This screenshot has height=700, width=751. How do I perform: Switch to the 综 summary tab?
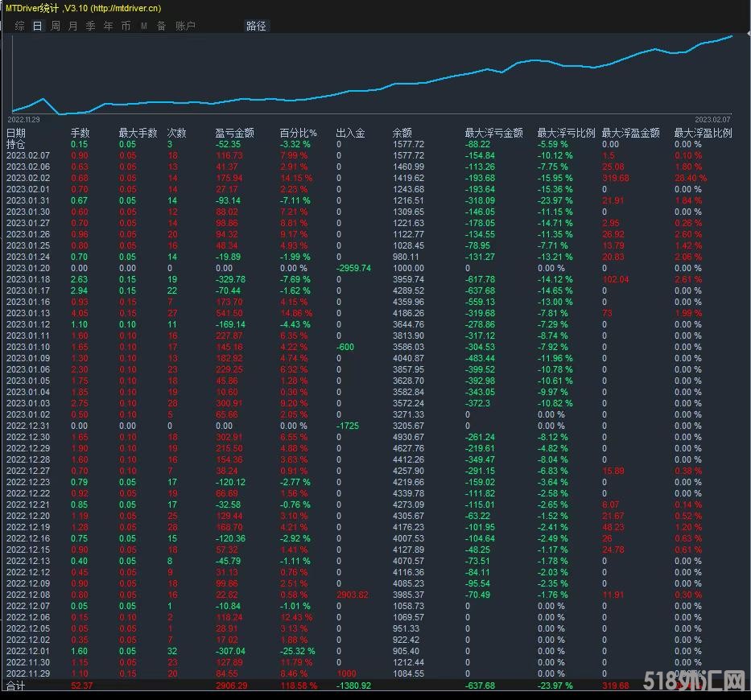pos(19,26)
